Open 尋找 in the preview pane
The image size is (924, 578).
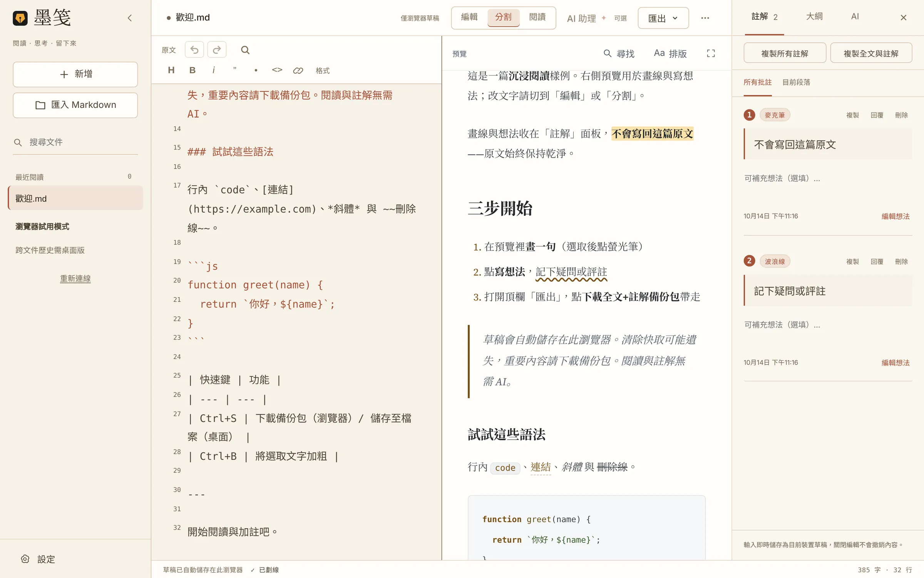coord(619,54)
